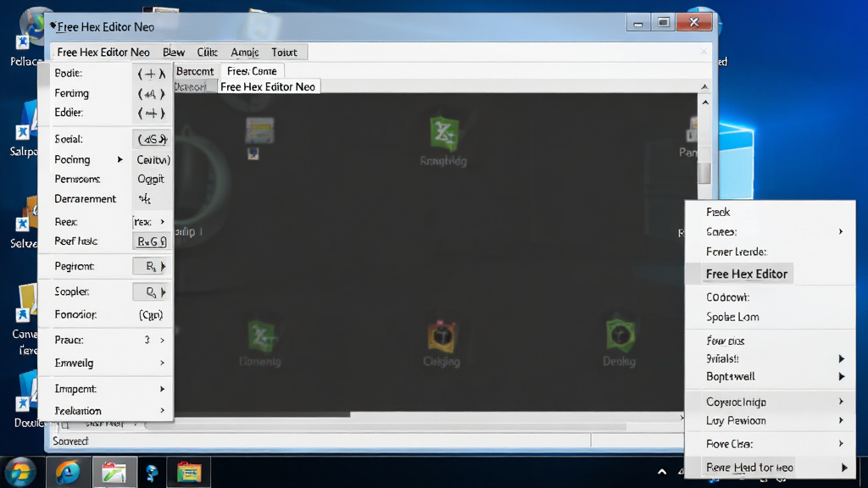This screenshot has height=488, width=868.
Task: Expand the Irnpemt submenu arrow
Action: coord(162,388)
